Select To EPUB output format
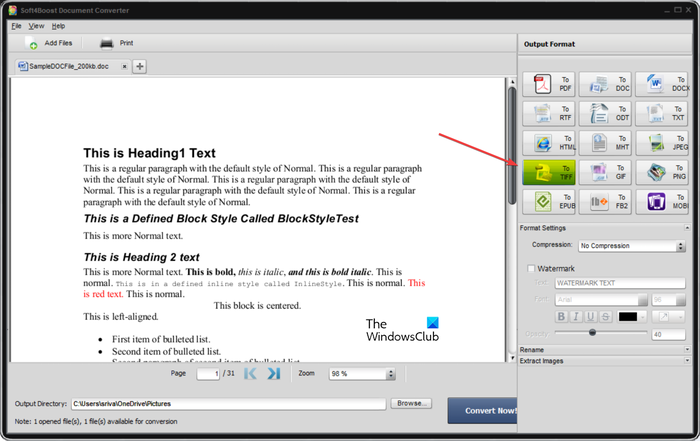Image resolution: width=700 pixels, height=441 pixels. pyautogui.click(x=549, y=202)
